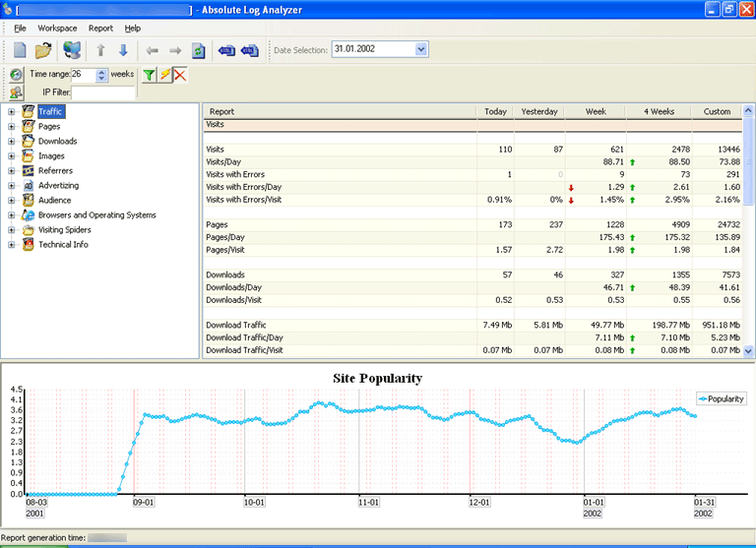The image size is (756, 548).
Task: Click the Referrers tree node icon
Action: click(x=29, y=170)
